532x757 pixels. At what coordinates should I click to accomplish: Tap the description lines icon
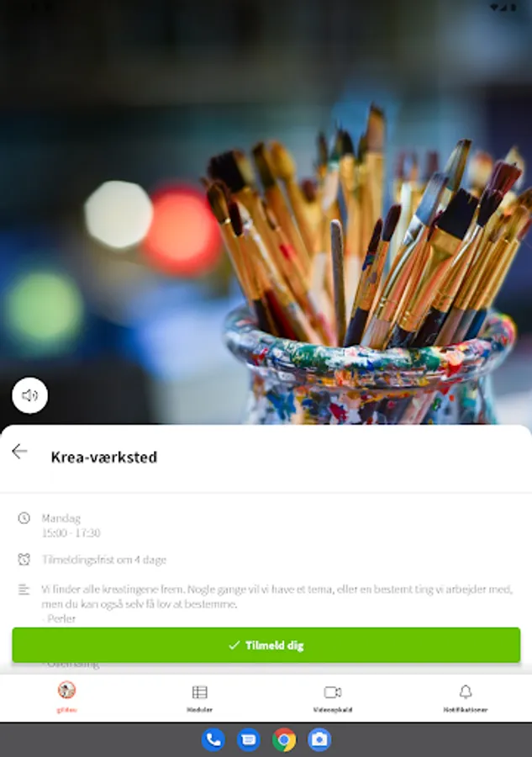pos(24,590)
